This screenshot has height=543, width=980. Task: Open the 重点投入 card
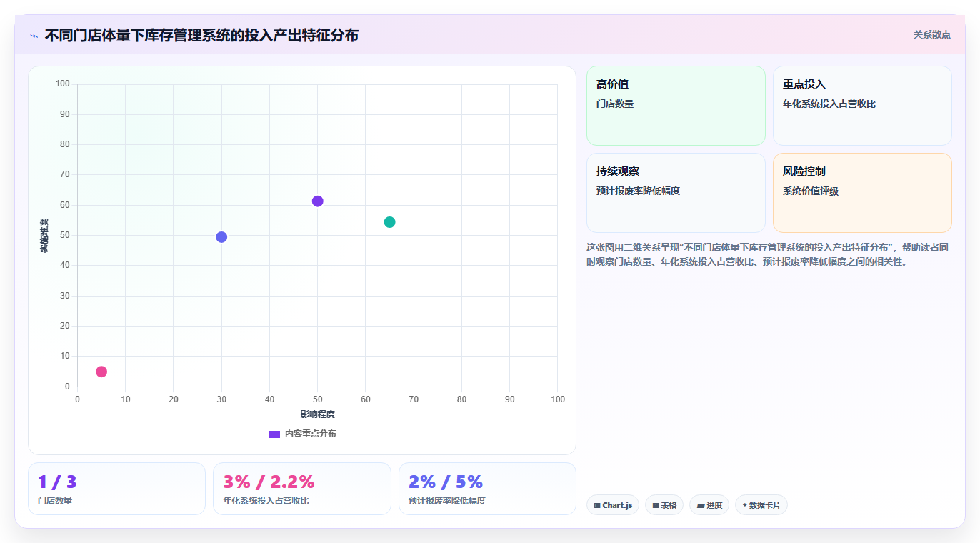862,106
